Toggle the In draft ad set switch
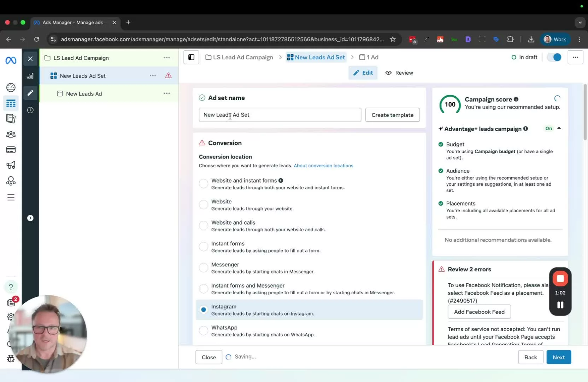 pyautogui.click(x=554, y=57)
